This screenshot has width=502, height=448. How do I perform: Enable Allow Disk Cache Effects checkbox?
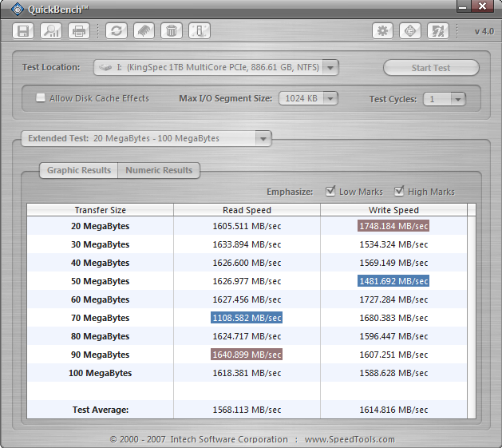(x=41, y=98)
